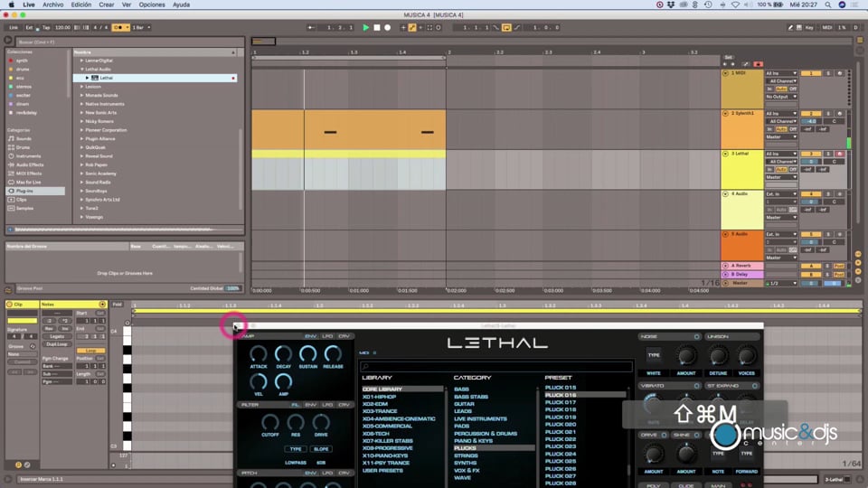Expand the Sonic Academy folder
The width and height of the screenshot is (868, 488).
[82, 174]
